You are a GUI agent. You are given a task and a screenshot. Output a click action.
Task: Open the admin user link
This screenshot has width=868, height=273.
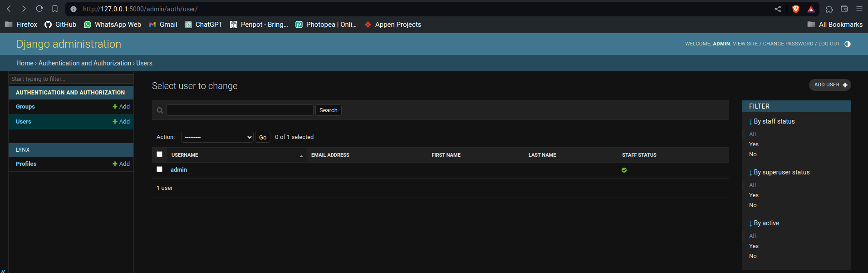179,170
